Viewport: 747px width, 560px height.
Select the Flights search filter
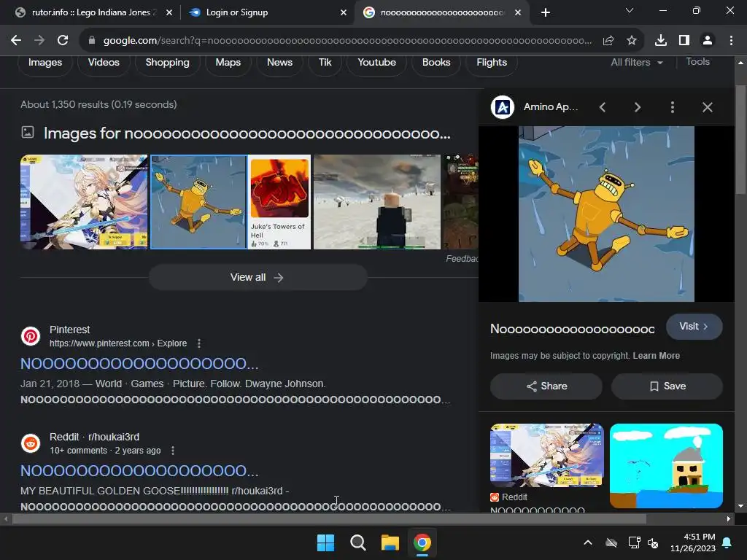tap(492, 63)
